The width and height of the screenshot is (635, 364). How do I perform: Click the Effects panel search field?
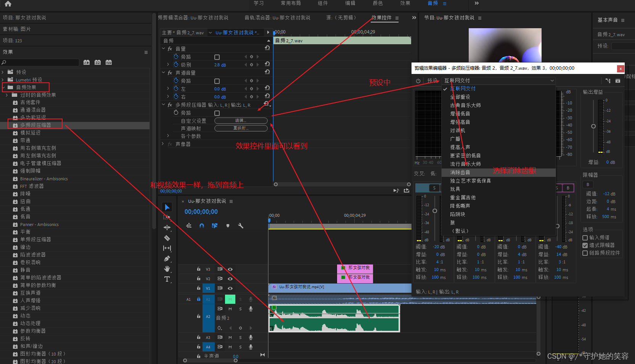pyautogui.click(x=40, y=63)
